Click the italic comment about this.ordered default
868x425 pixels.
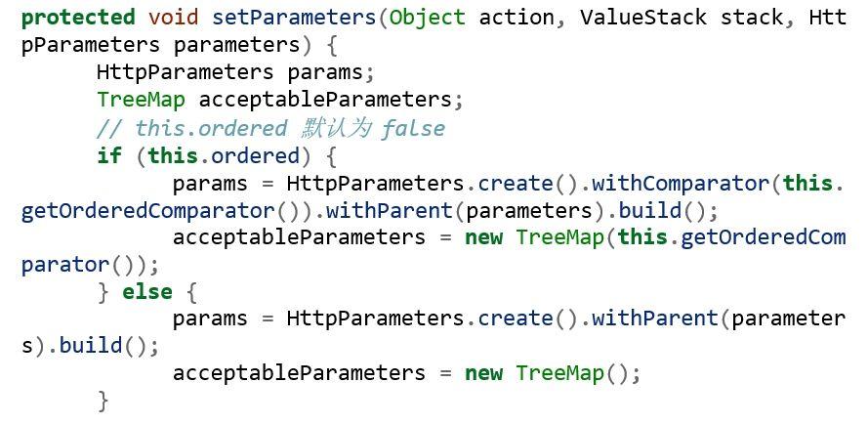(x=270, y=128)
